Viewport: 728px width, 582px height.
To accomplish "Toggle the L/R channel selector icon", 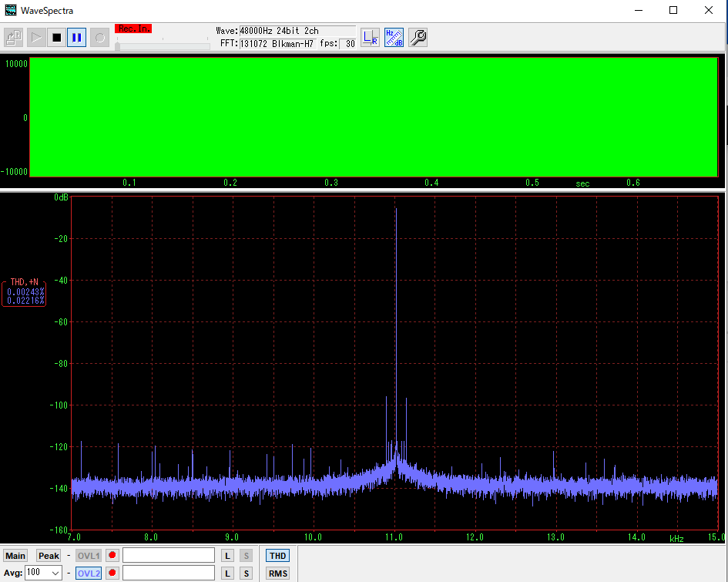I will point(370,38).
